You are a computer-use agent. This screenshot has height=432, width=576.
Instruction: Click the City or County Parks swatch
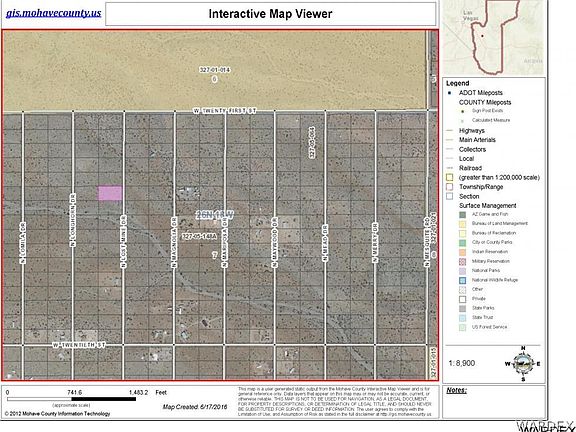coord(463,242)
